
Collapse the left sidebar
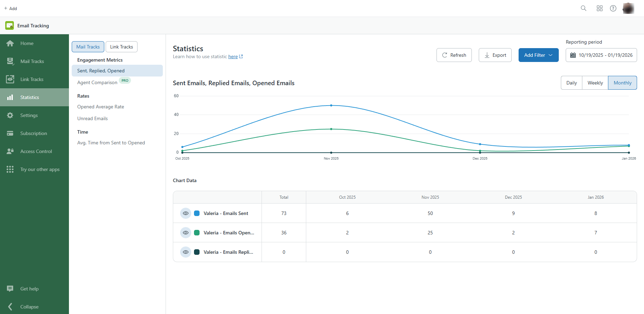[x=10, y=307]
